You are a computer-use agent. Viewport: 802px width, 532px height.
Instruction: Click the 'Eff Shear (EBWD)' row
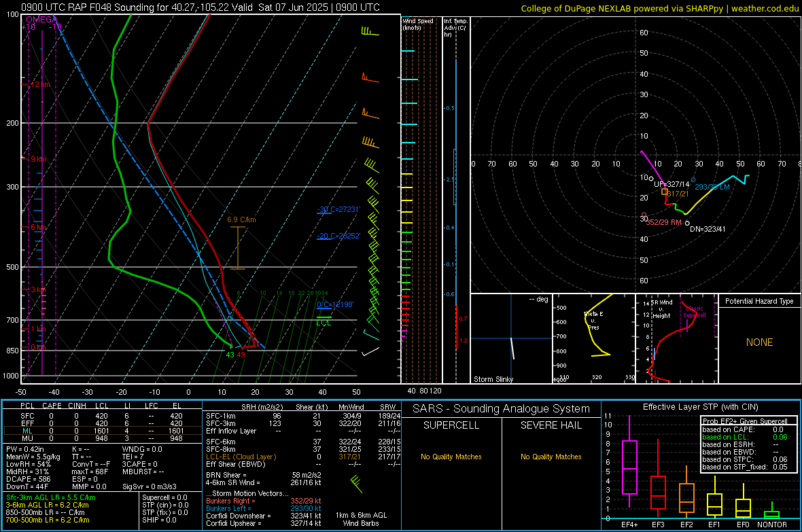[303, 464]
